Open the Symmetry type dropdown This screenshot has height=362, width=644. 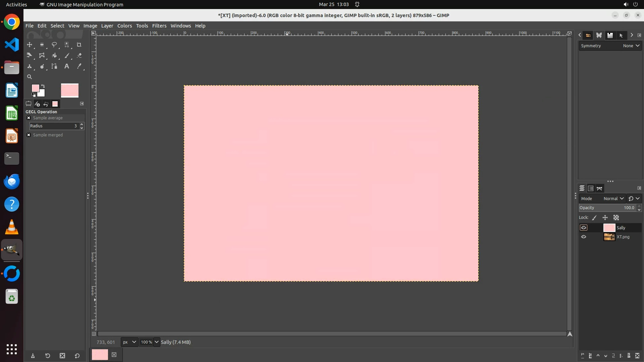coord(631,46)
